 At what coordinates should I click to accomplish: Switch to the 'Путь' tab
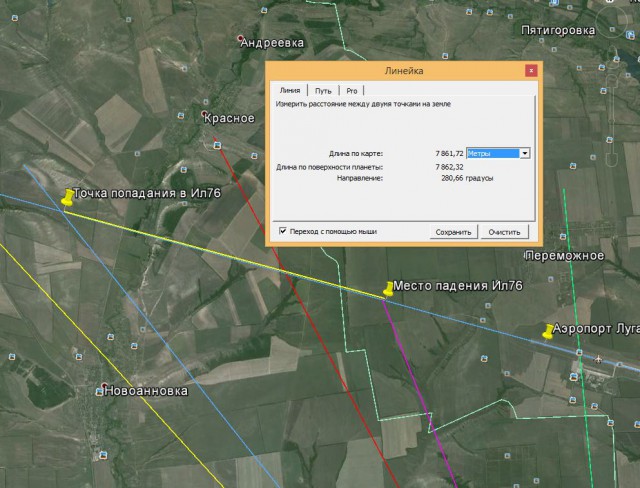pyautogui.click(x=323, y=91)
